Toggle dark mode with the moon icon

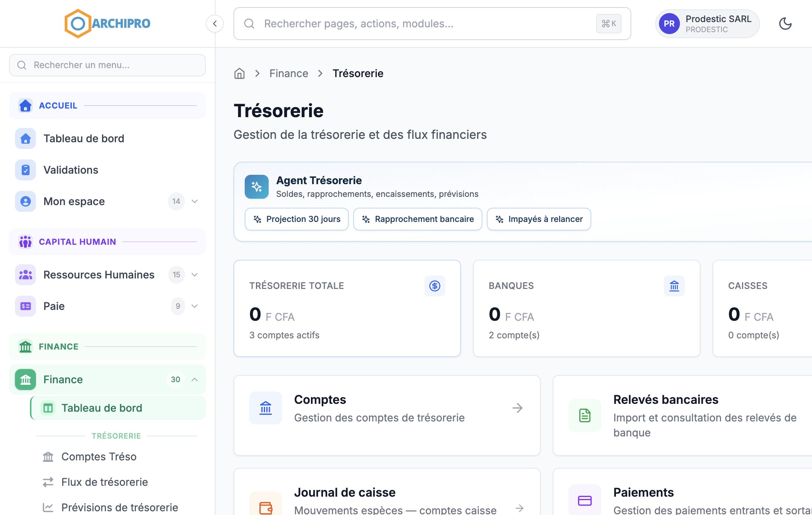[785, 24]
